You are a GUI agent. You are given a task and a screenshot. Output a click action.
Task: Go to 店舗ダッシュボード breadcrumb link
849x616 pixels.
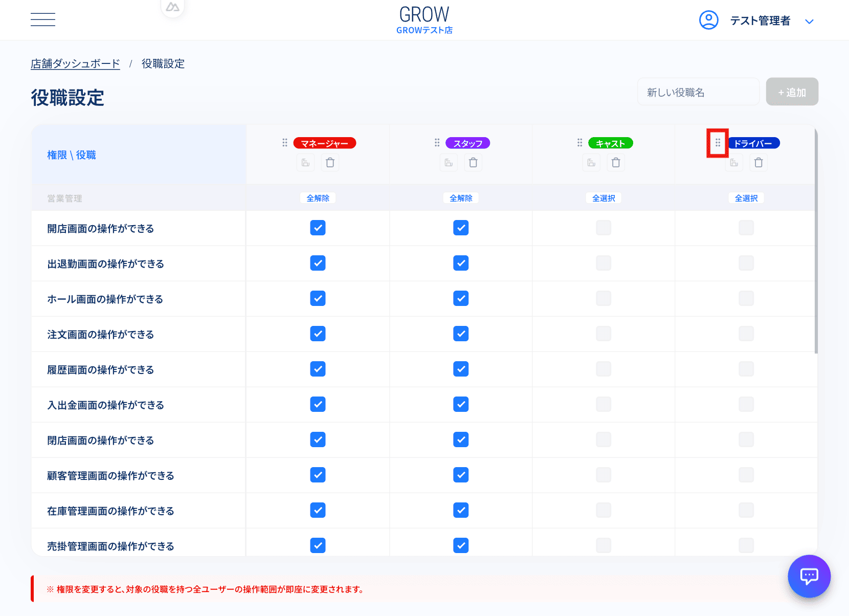75,64
